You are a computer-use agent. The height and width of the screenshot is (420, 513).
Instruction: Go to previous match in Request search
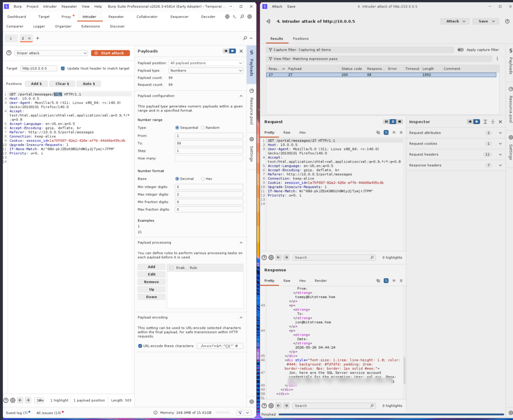(279, 258)
